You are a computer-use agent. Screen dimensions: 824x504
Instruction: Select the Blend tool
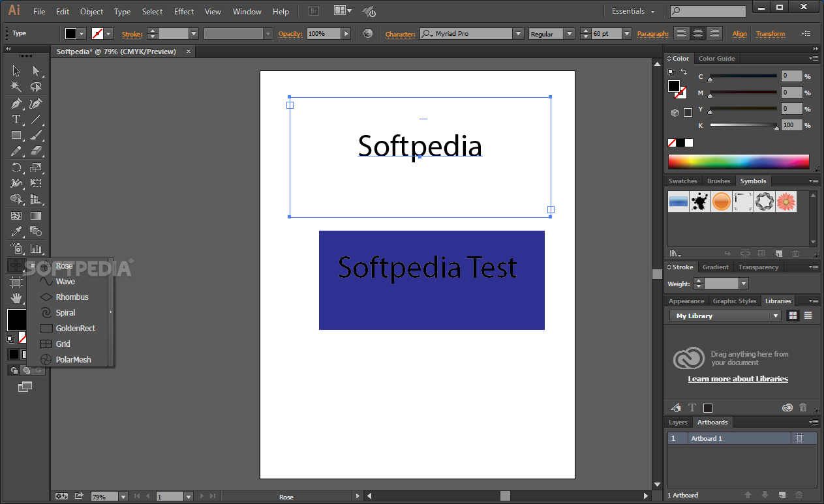(x=36, y=231)
